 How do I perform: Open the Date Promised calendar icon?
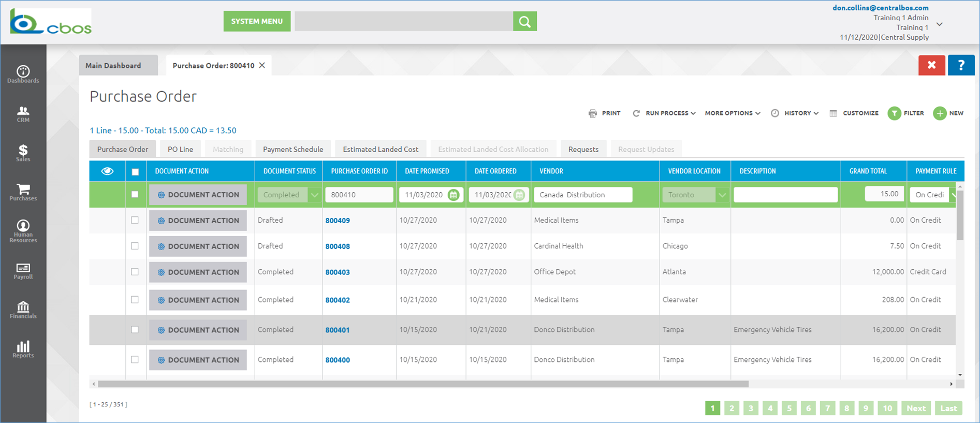(x=454, y=195)
